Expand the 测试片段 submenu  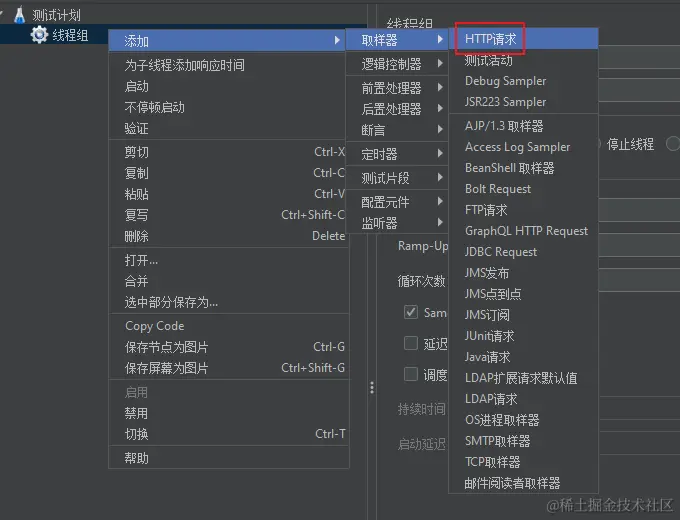pos(397,177)
